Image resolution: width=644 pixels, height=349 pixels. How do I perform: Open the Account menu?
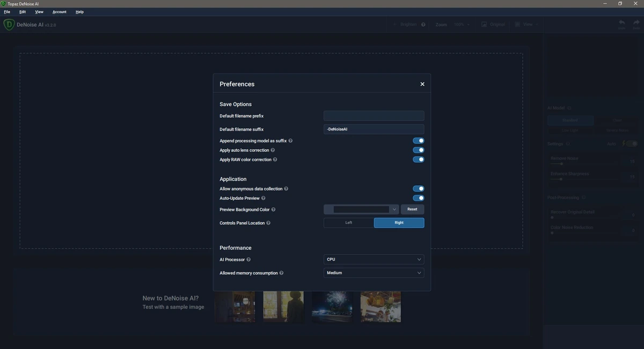pos(60,12)
